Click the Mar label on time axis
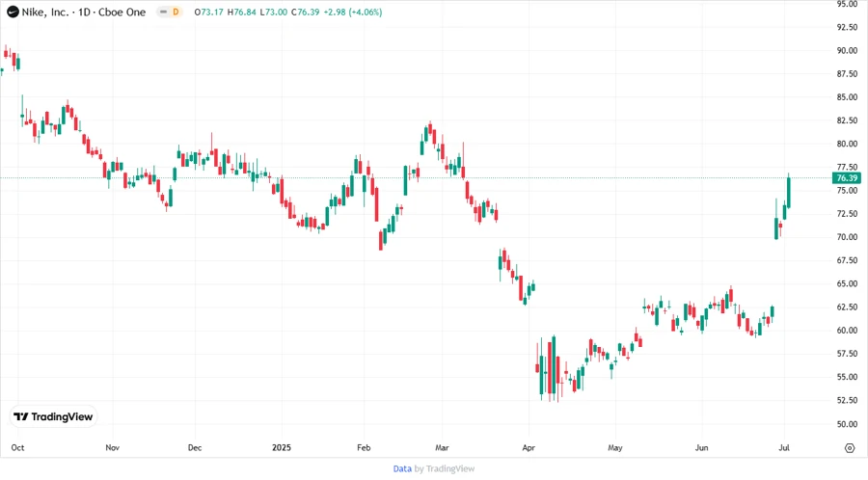 coord(442,448)
